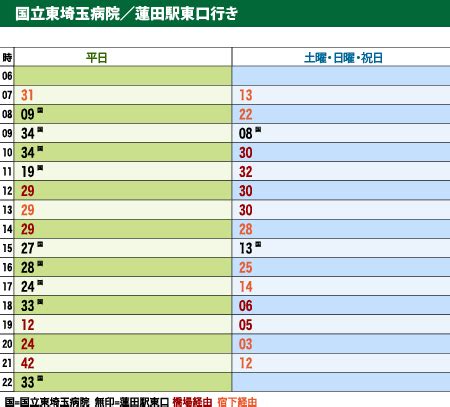Select weekday departure 29 in the 12 row
Image resolution: width=450 pixels, height=407 pixels.
(28, 191)
